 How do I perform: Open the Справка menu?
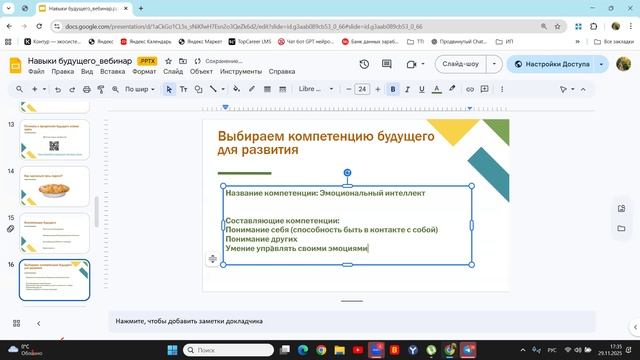click(282, 71)
